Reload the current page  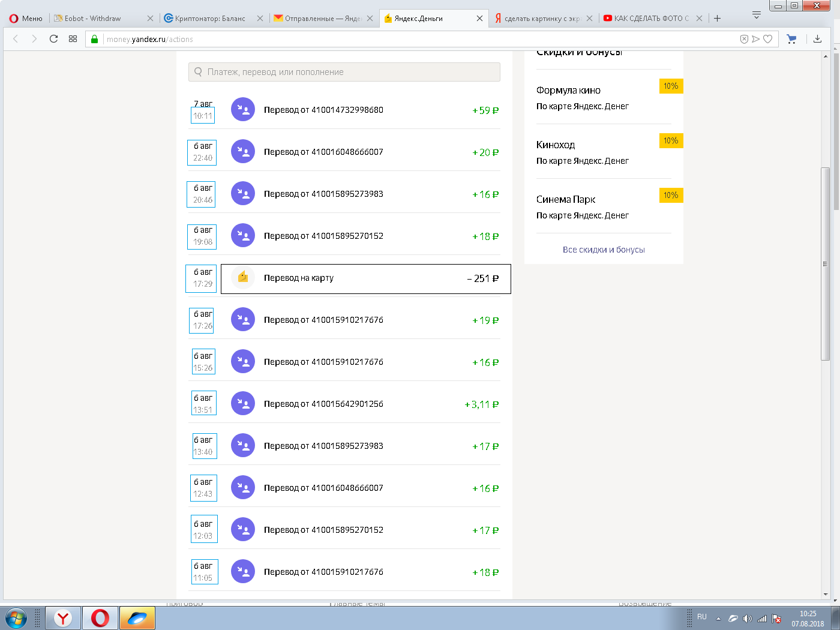[x=53, y=39]
